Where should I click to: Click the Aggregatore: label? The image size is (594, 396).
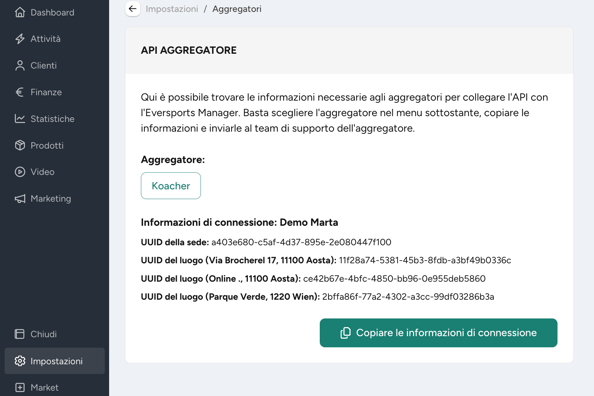point(173,160)
